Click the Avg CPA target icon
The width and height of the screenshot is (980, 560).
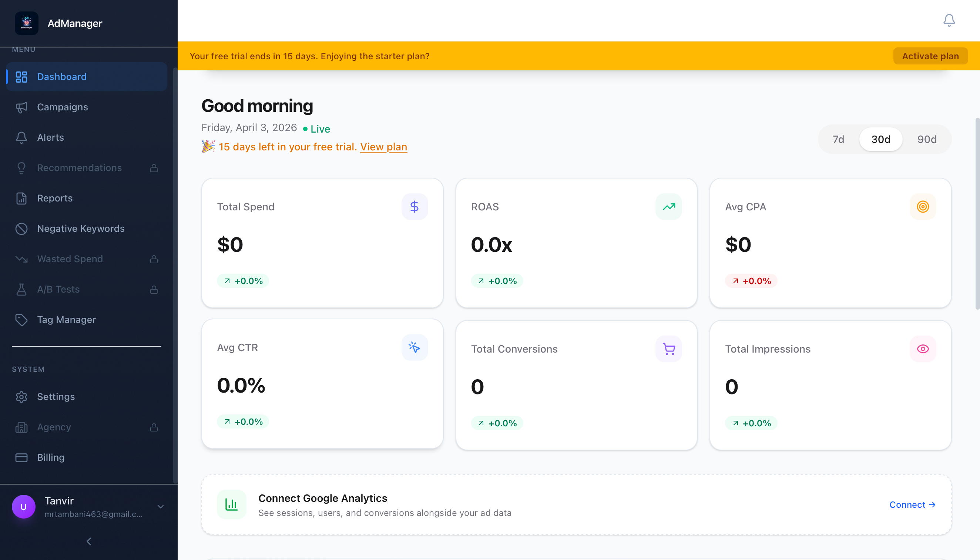[922, 207]
